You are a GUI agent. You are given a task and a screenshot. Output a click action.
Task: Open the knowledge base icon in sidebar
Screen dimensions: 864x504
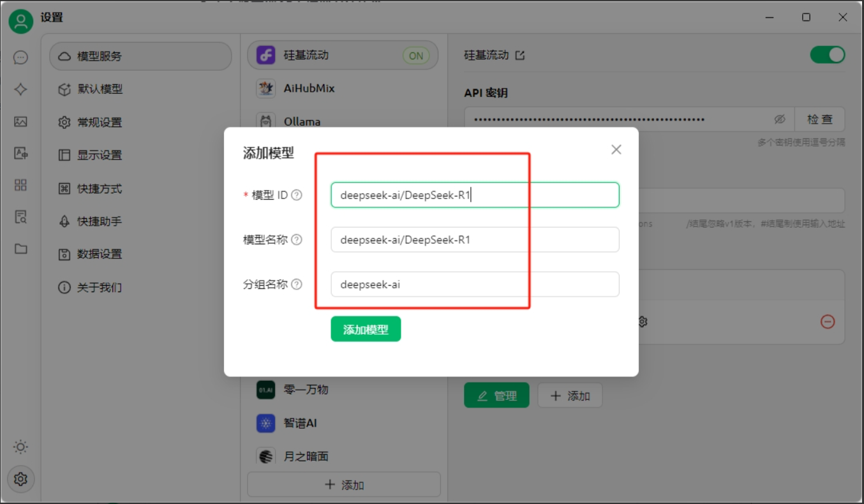pos(21,217)
